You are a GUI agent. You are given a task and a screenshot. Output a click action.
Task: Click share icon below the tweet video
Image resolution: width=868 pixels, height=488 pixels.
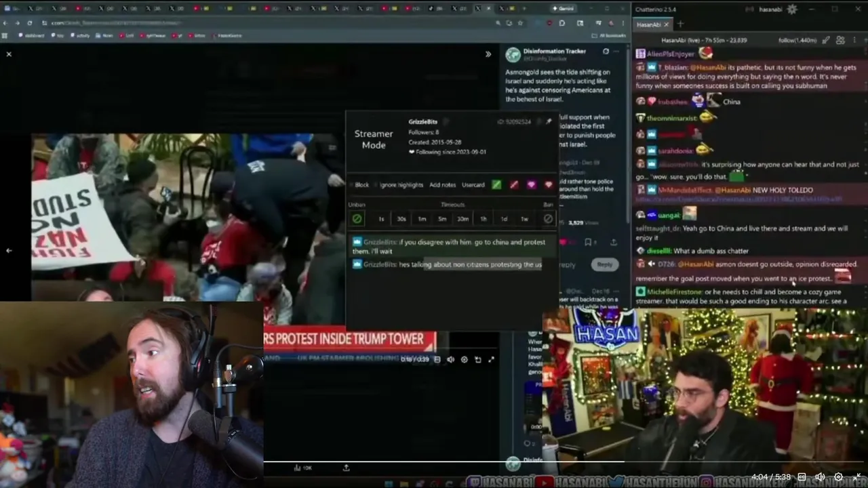346,468
